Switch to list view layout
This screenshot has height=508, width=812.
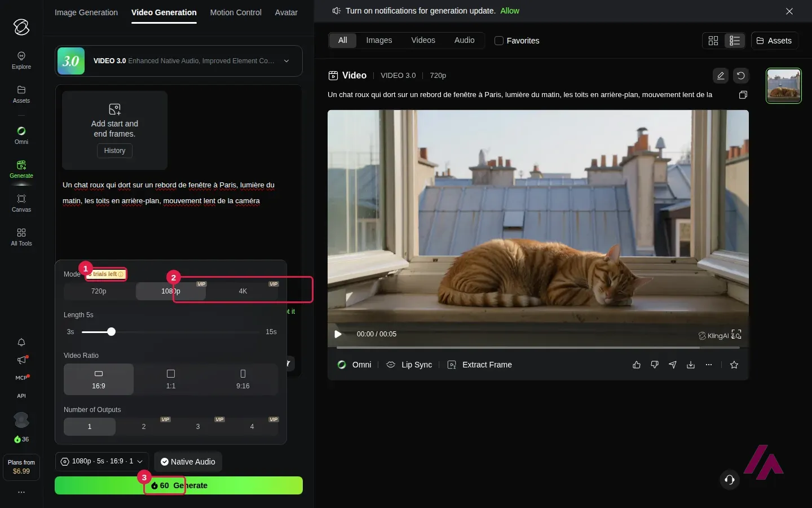(x=735, y=41)
